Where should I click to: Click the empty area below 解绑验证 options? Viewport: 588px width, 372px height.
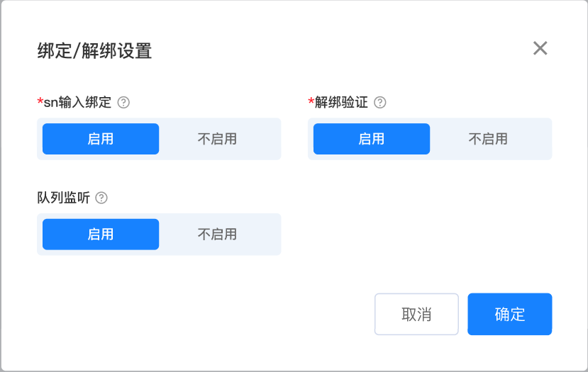click(429, 227)
